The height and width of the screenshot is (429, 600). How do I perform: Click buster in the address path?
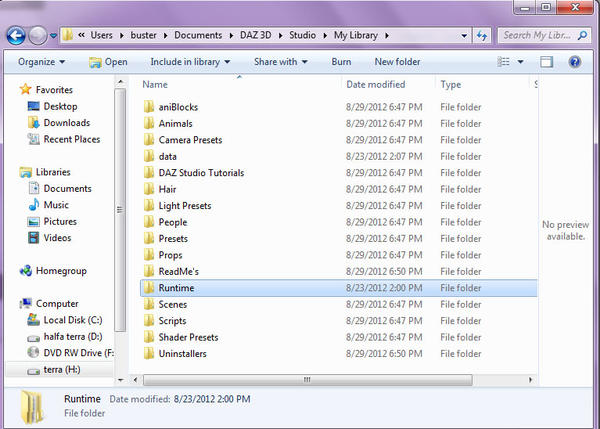click(143, 35)
